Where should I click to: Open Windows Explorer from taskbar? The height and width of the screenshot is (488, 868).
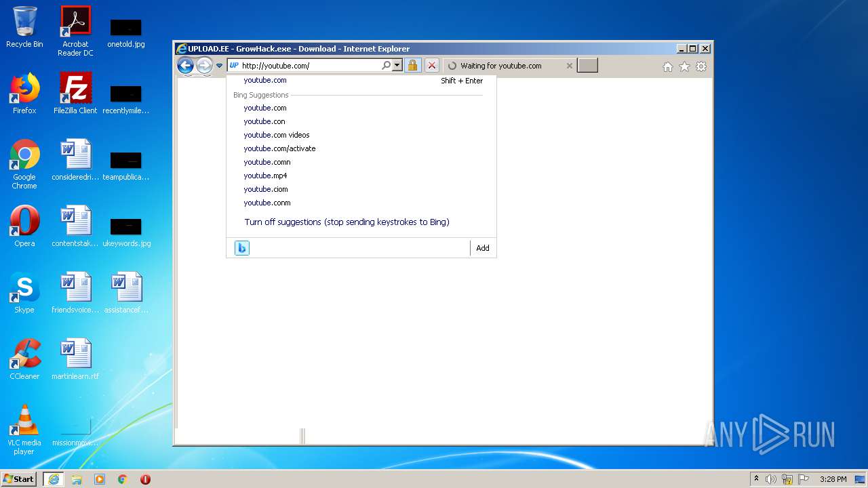pos(77,479)
